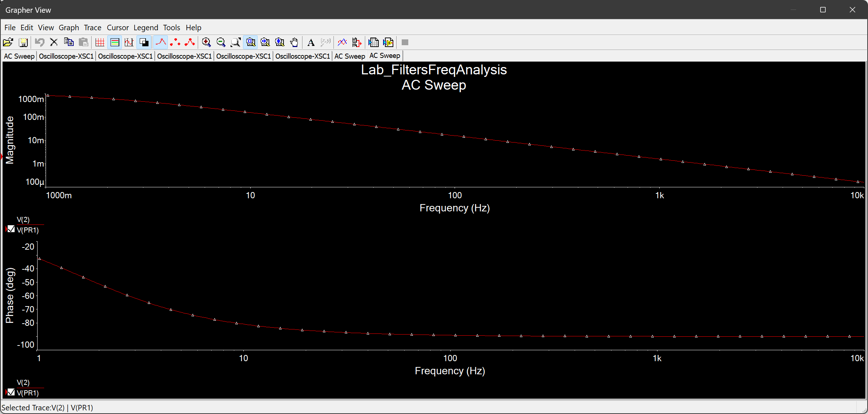Switch to the first AC Sweep tab

point(19,56)
